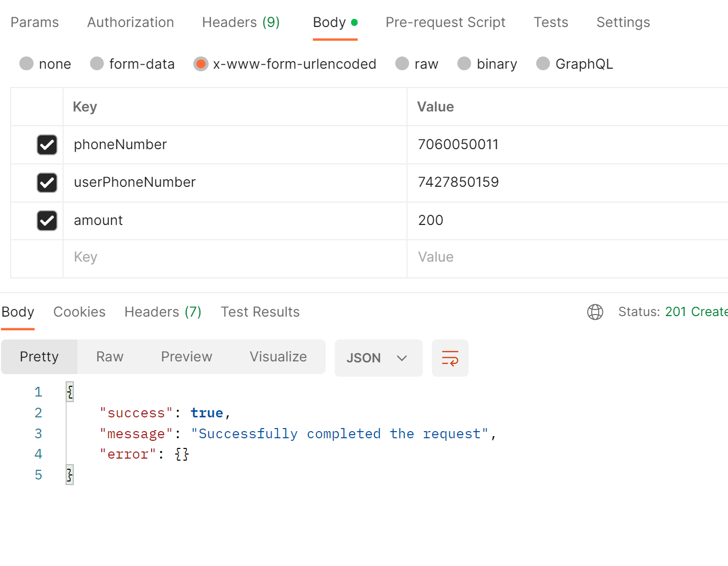View the response Cookies
The width and height of the screenshot is (728, 566).
point(79,312)
